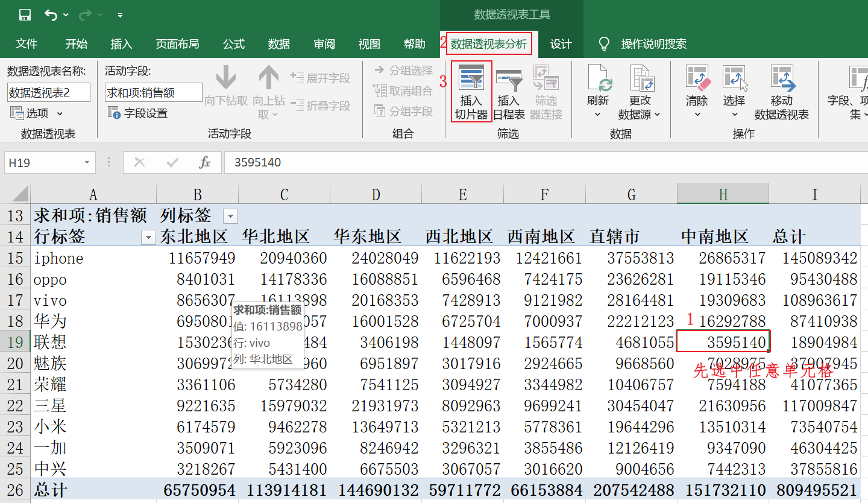Click Expand Field (展开字段) button

[320, 78]
